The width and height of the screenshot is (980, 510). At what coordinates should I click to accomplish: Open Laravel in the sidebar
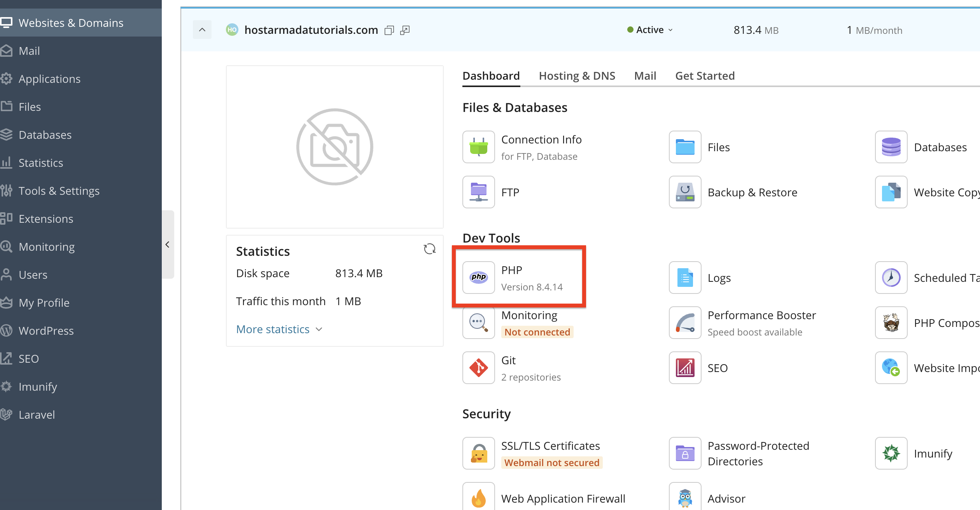[x=37, y=415]
